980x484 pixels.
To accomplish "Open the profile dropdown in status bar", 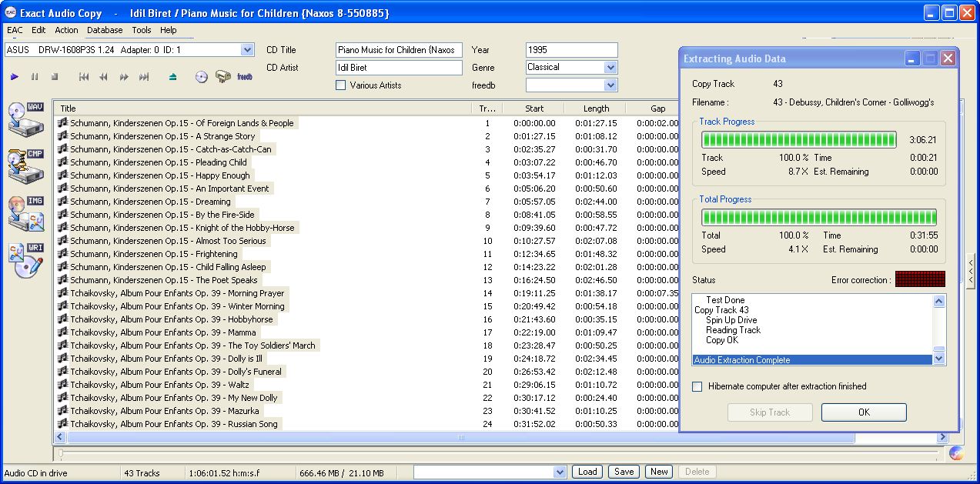I will click(560, 472).
